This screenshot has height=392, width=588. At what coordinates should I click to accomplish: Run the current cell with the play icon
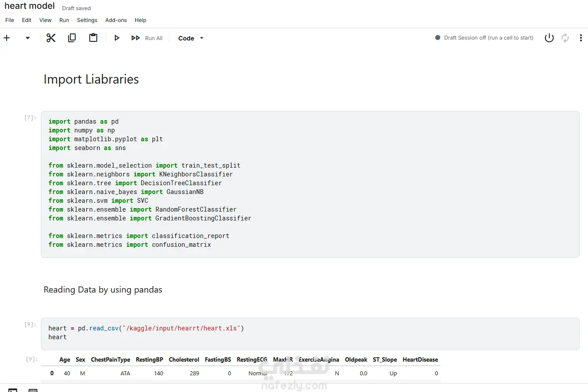tap(117, 38)
